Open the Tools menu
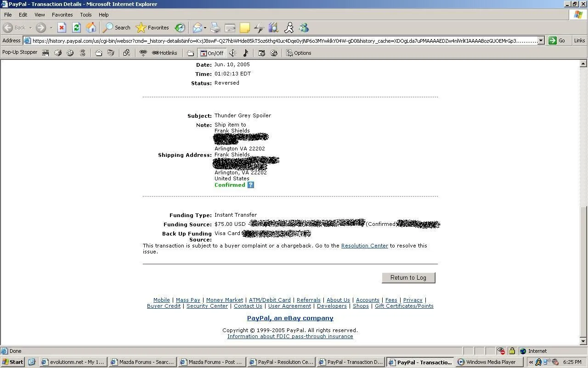Viewport: 588px width, 368px height. 86,15
